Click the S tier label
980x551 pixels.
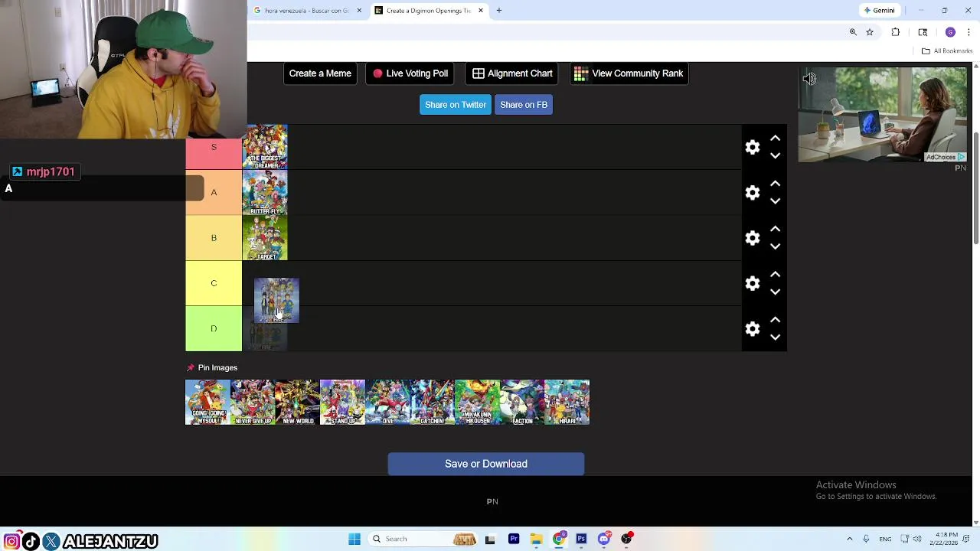pos(214,147)
